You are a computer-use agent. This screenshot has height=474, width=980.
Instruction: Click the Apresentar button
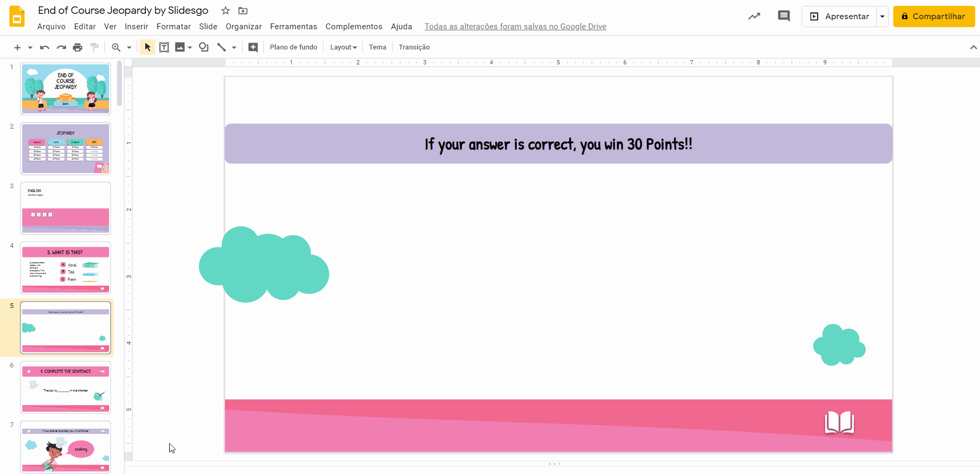pyautogui.click(x=840, y=16)
